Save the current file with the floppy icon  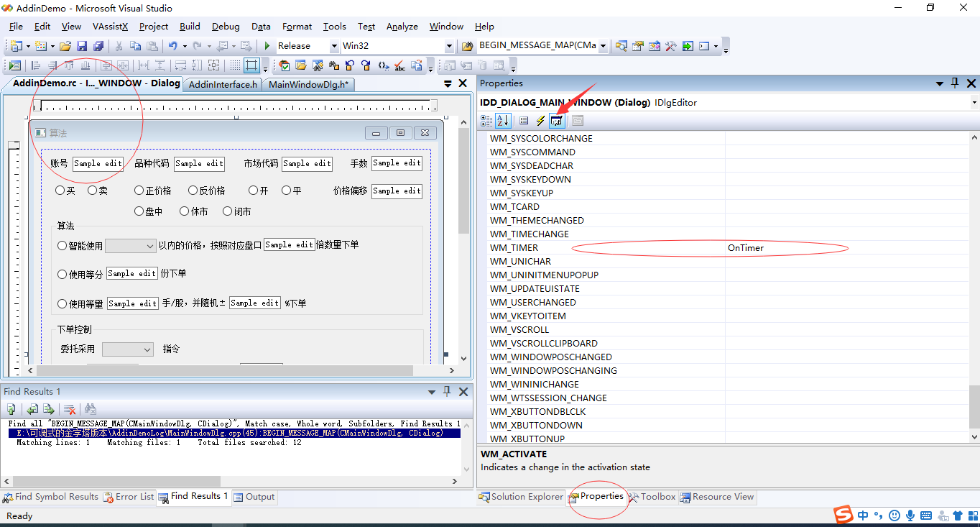(x=82, y=46)
